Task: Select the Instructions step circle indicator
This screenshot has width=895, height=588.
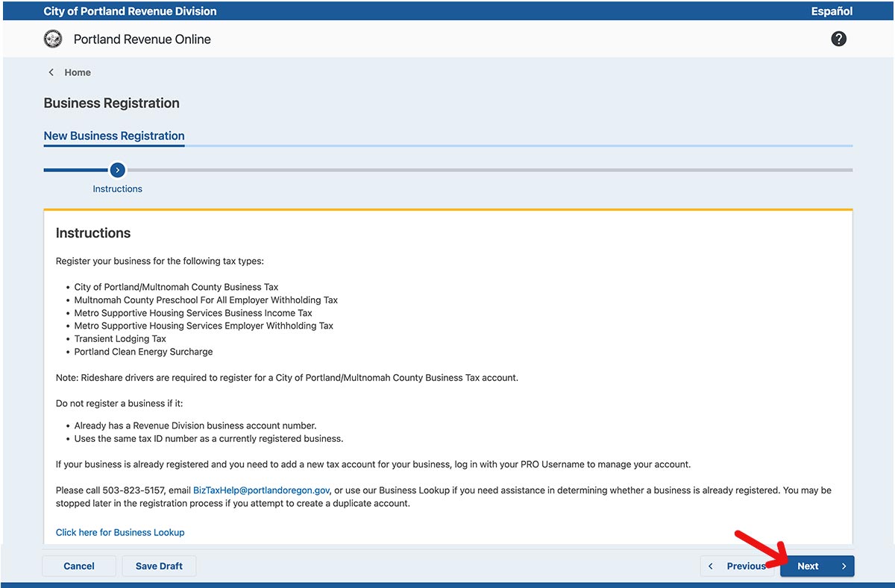Action: pyautogui.click(x=117, y=170)
